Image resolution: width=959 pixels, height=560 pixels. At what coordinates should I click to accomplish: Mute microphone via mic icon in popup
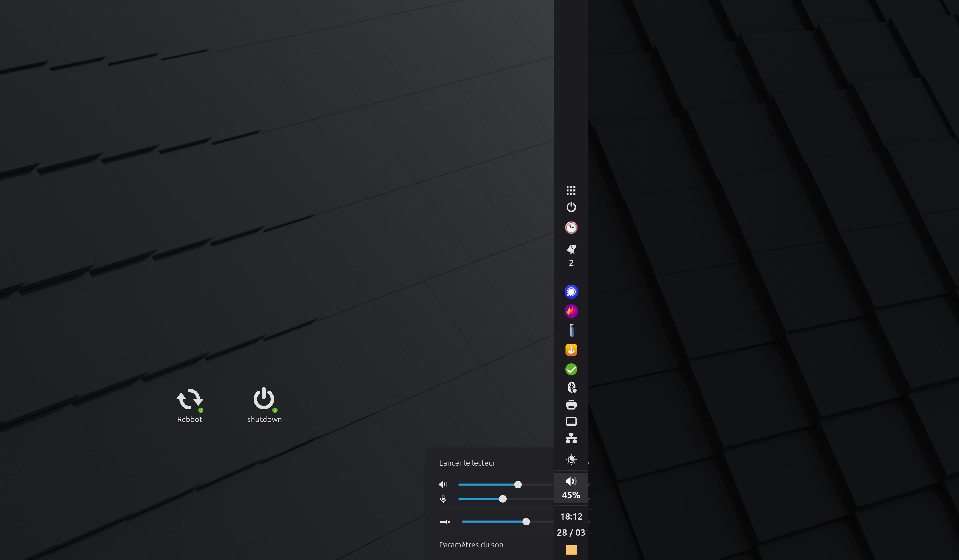[443, 499]
